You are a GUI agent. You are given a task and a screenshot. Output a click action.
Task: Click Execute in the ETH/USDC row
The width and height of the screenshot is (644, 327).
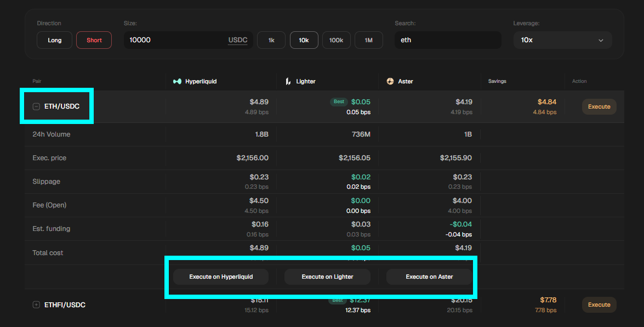[x=599, y=106]
